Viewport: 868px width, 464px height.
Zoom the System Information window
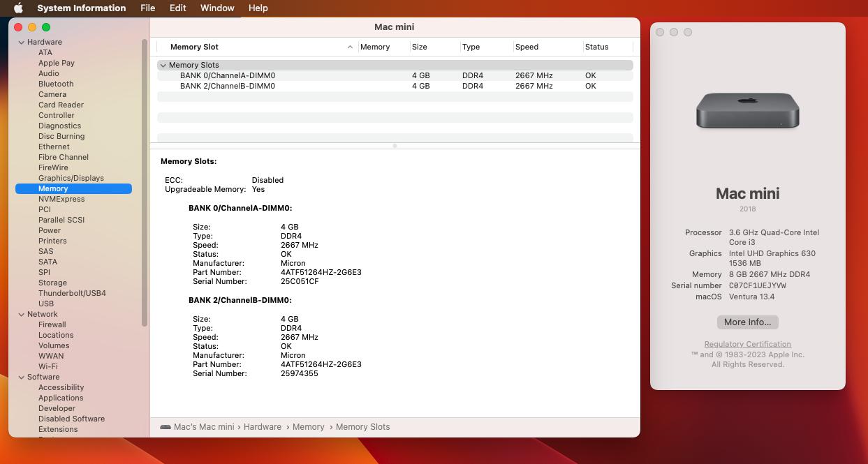46,27
